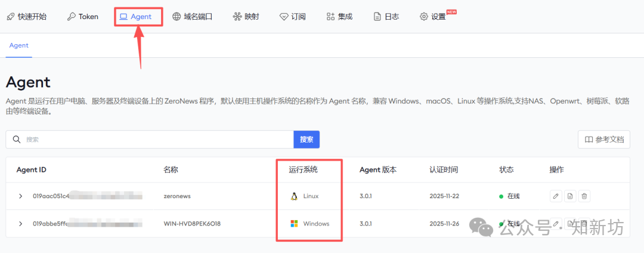Click the Agent ID starting with 019aac051c4
The image size is (644, 253).
pyautogui.click(x=88, y=196)
